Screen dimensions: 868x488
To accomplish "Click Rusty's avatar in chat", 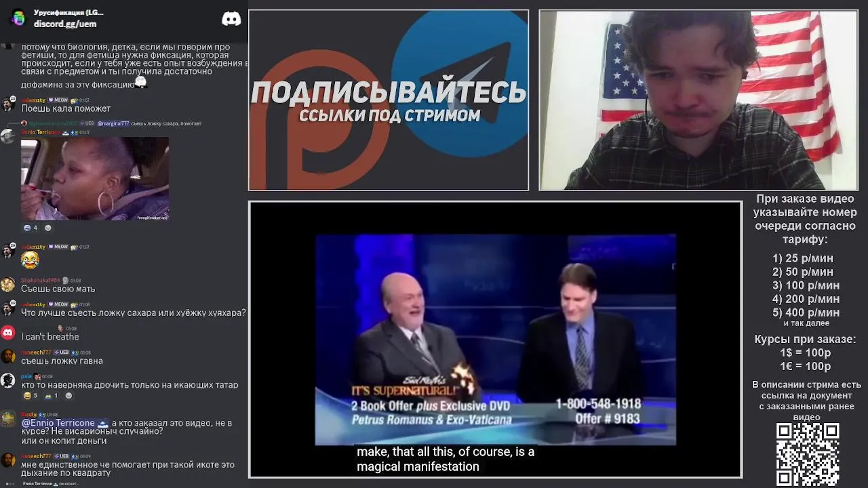I will tap(7, 419).
